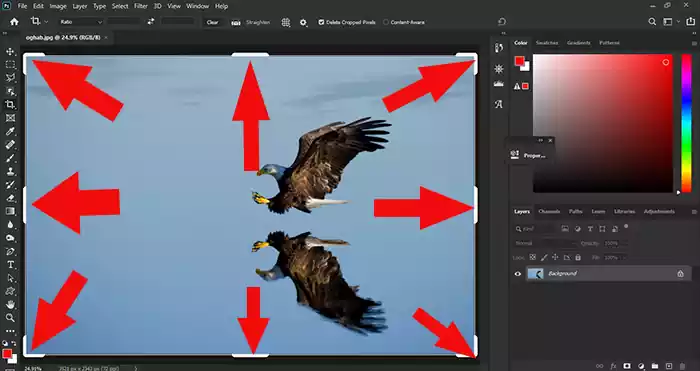Open the Filter menu
The image size is (700, 371).
click(141, 6)
